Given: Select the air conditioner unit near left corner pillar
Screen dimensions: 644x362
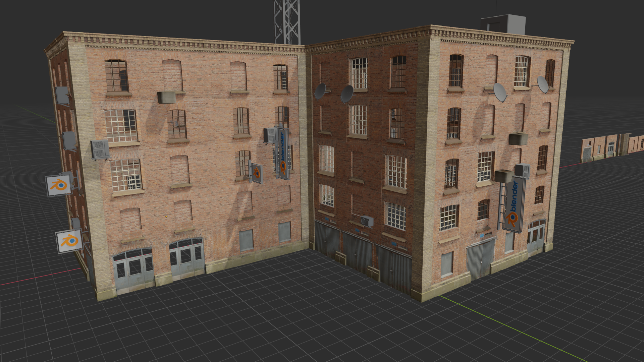Looking at the screenshot, I should [x=100, y=149].
